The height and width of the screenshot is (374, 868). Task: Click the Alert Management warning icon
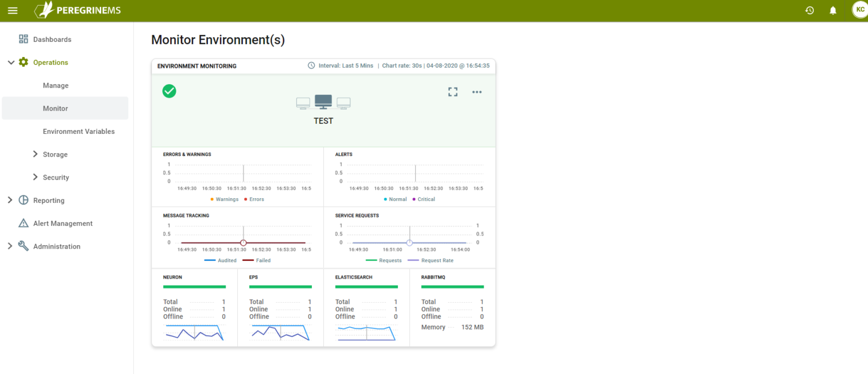point(23,223)
